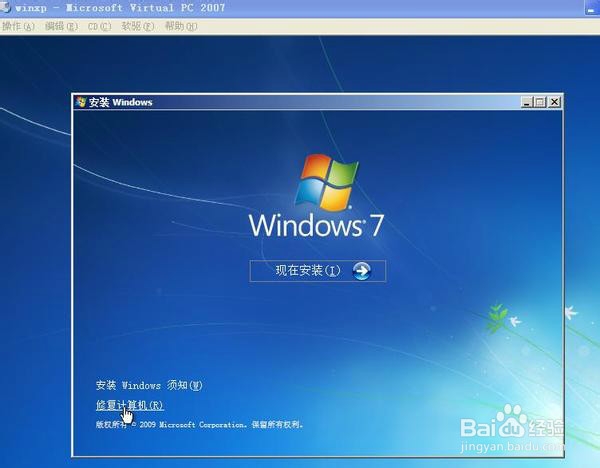Viewport: 600px width, 468px height.
Task: Minimize the Virtual PC 2007 window
Action: click(x=592, y=8)
